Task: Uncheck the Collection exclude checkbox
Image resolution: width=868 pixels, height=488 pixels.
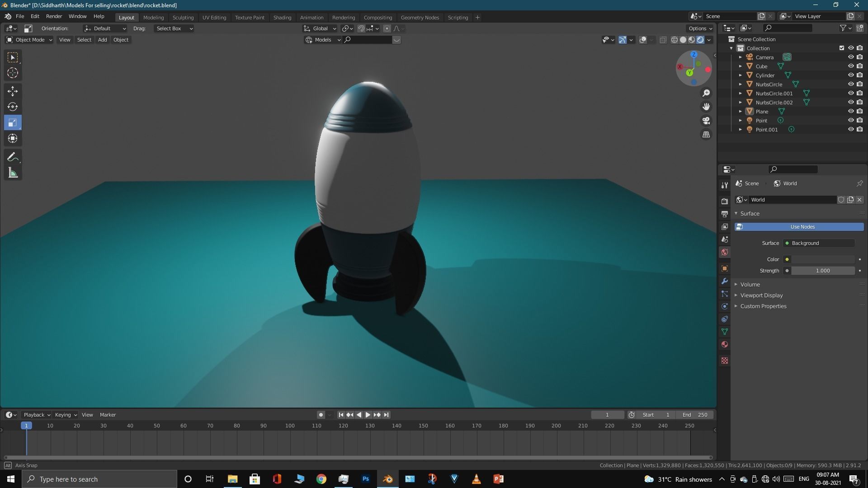Action: 841,48
